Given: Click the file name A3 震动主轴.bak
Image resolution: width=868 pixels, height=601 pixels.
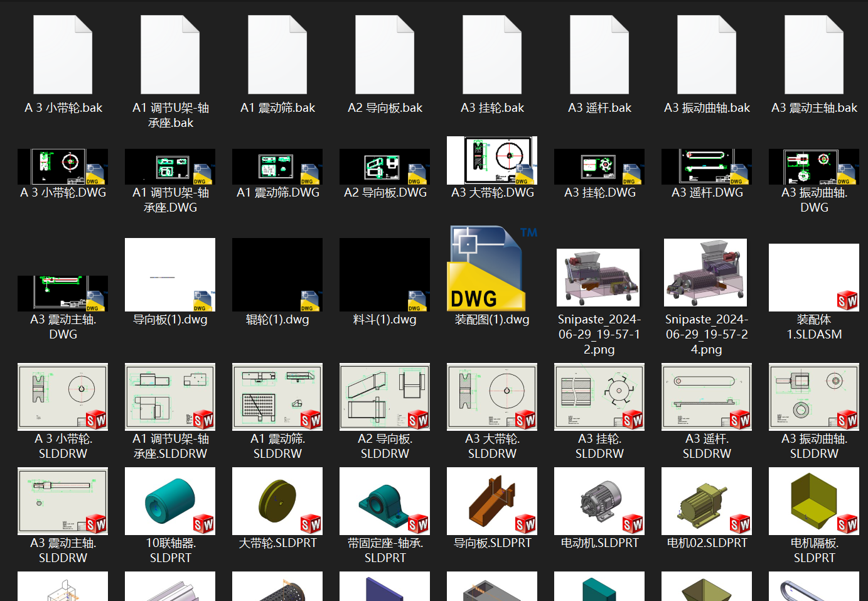Looking at the screenshot, I should (x=814, y=108).
